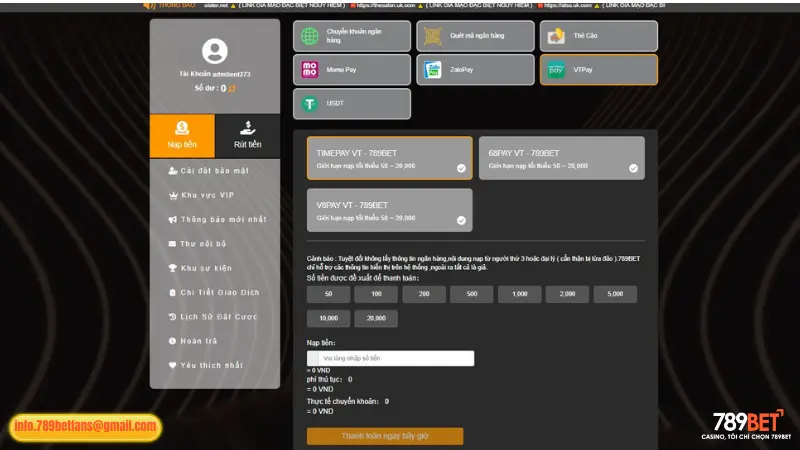Viewport: 800px width, 450px height.
Task: Click the heart icon beside Yêu thích nhất
Action: coord(172,365)
